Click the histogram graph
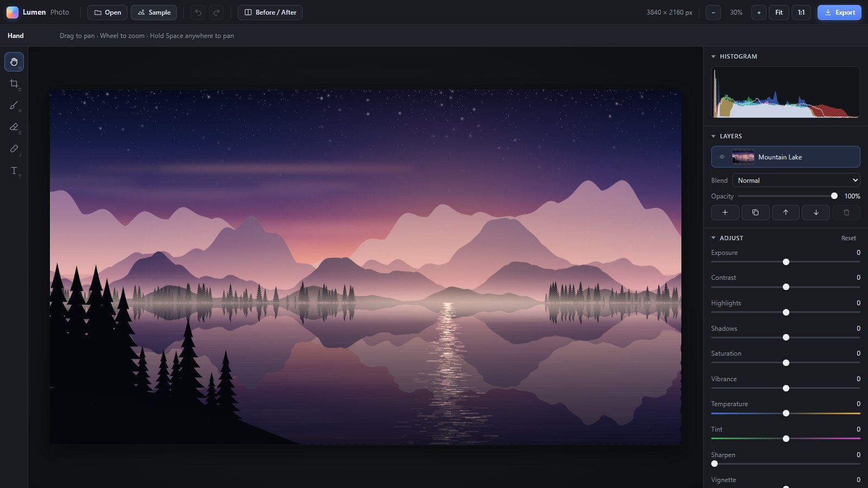868x488 pixels. [x=786, y=92]
